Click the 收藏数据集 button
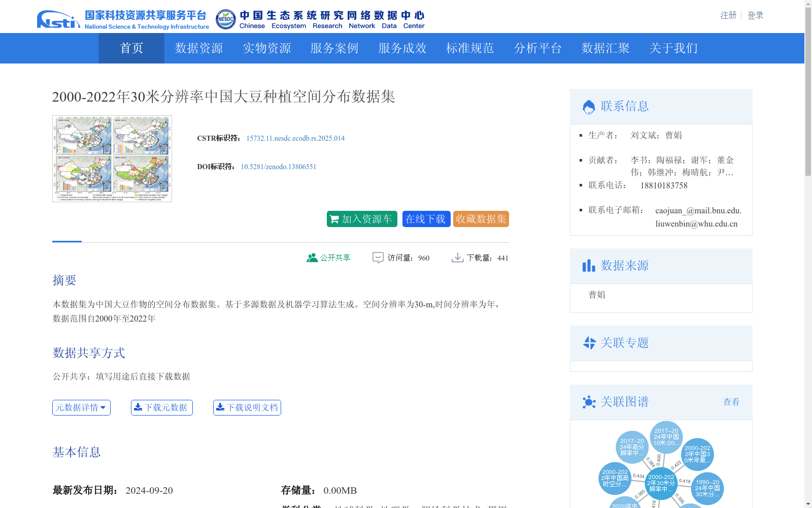 tap(481, 219)
